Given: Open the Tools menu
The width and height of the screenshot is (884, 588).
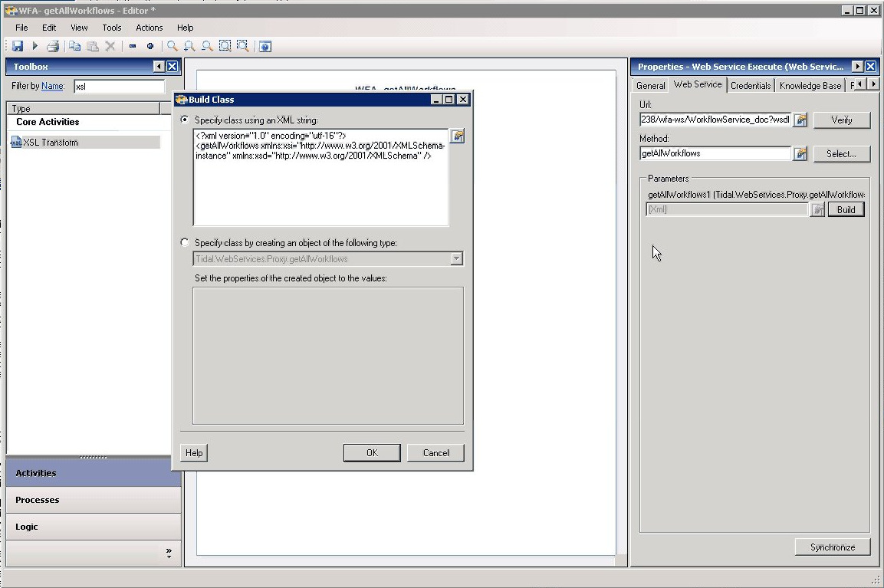Looking at the screenshot, I should [112, 28].
